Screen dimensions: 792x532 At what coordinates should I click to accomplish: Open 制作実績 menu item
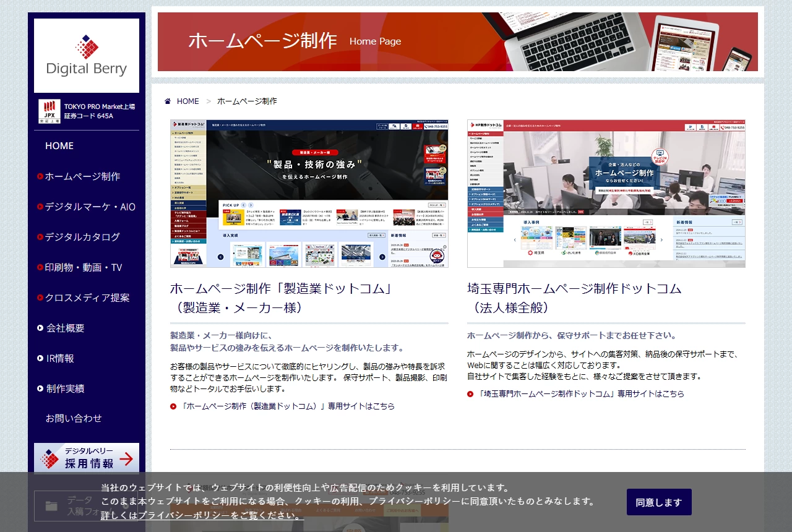pos(66,388)
